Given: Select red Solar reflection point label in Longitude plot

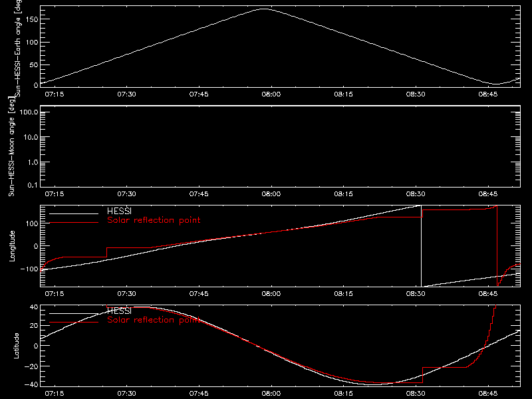Looking at the screenshot, I should click(154, 220).
